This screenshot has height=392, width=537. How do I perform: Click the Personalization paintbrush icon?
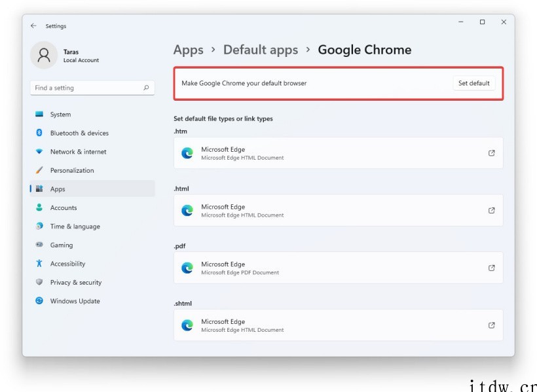39,170
